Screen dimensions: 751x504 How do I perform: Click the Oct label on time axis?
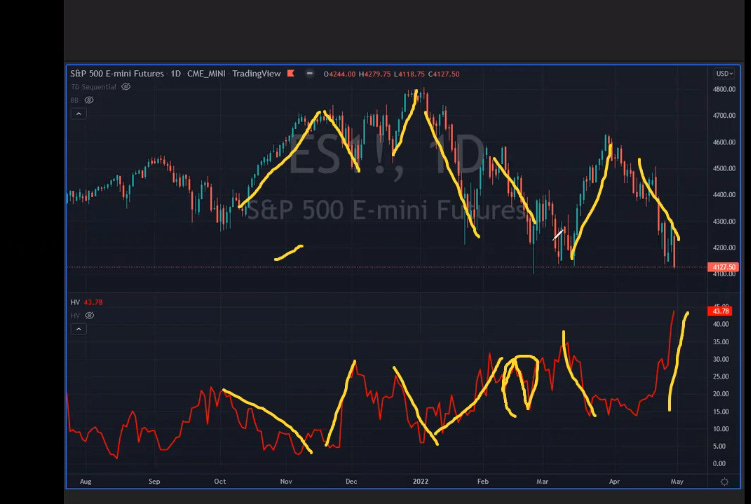coord(220,481)
